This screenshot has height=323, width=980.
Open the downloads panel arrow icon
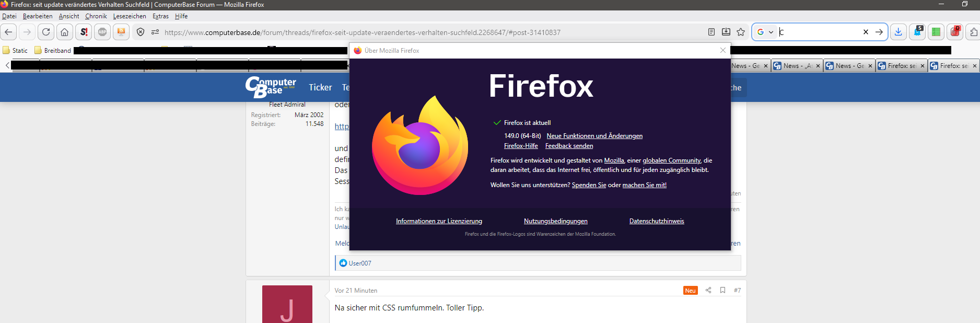(898, 32)
